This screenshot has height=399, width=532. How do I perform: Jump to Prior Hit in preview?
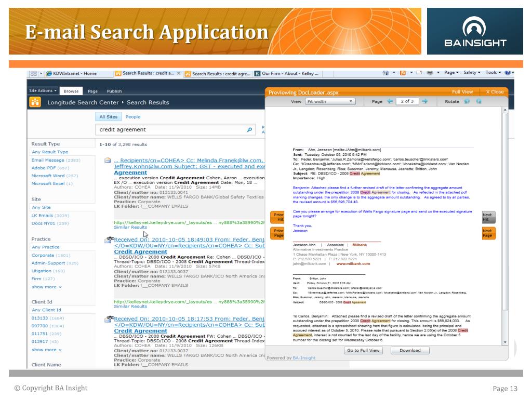click(x=277, y=217)
